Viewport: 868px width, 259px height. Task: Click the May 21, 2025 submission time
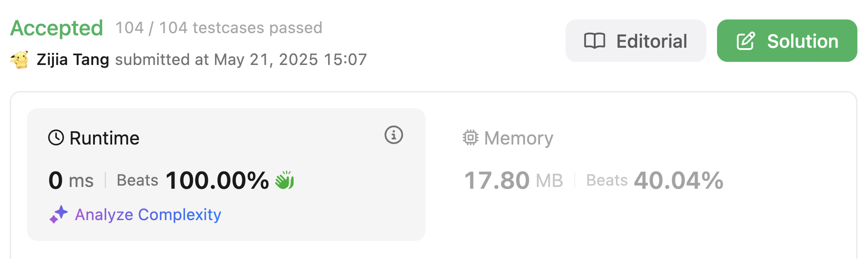click(x=291, y=60)
